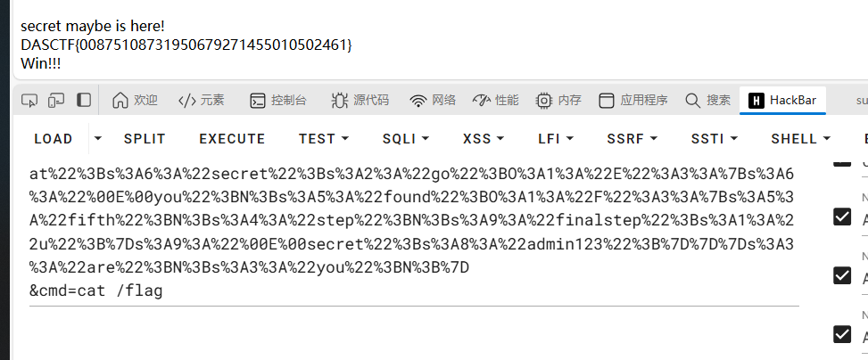Screen dimensions: 868x360
Task: Uncheck the third checkbox on right
Action: 842,274
